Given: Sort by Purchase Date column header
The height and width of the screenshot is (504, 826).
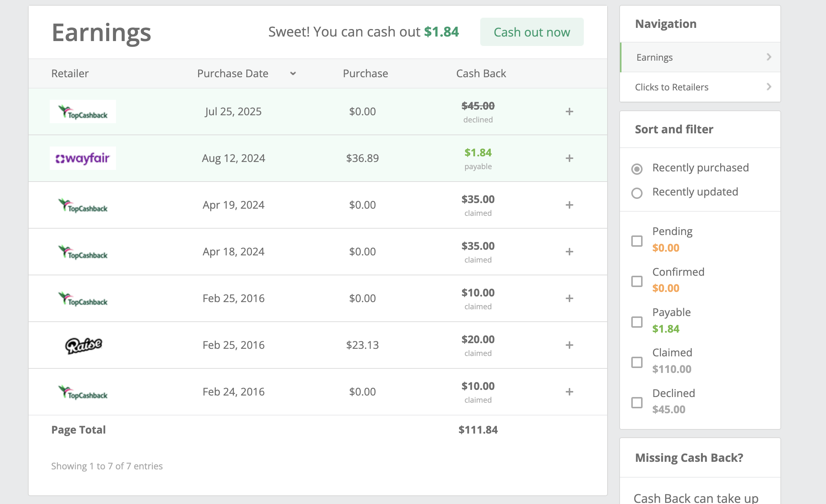Looking at the screenshot, I should (233, 73).
